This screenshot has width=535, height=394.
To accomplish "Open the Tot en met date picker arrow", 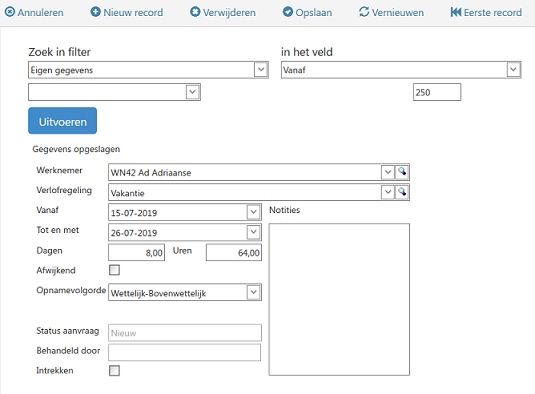I will click(x=254, y=232).
